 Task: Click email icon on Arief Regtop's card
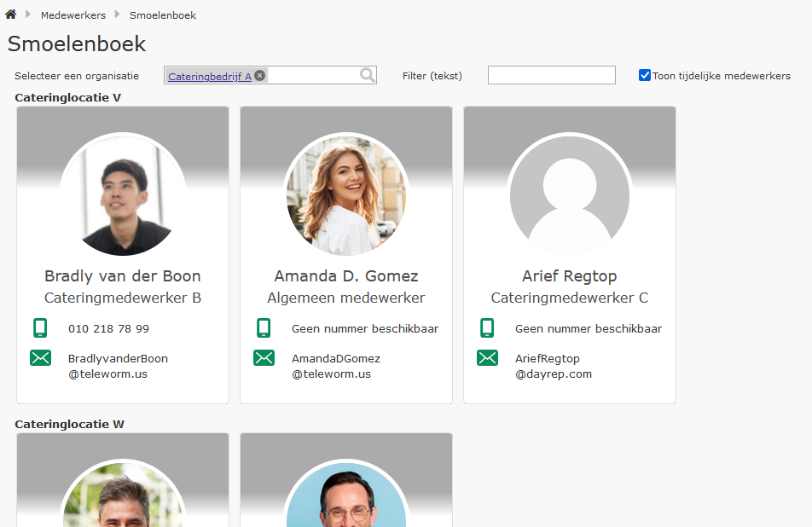(487, 358)
